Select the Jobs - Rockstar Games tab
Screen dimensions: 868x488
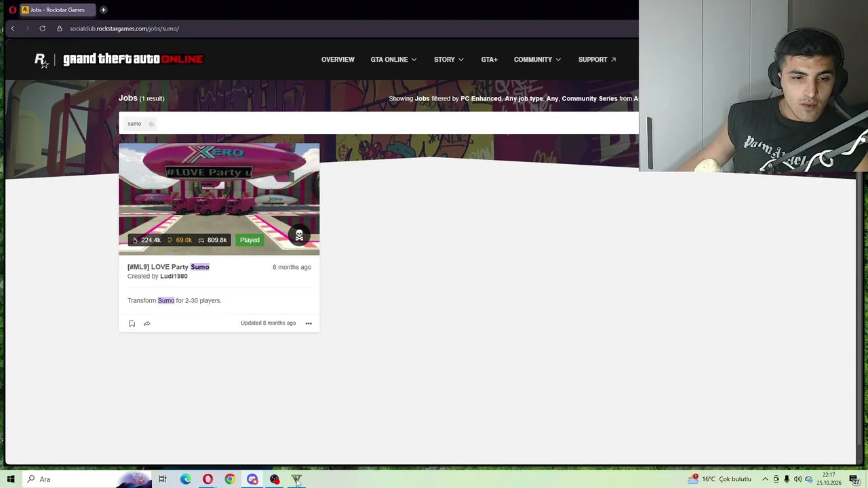[58, 9]
